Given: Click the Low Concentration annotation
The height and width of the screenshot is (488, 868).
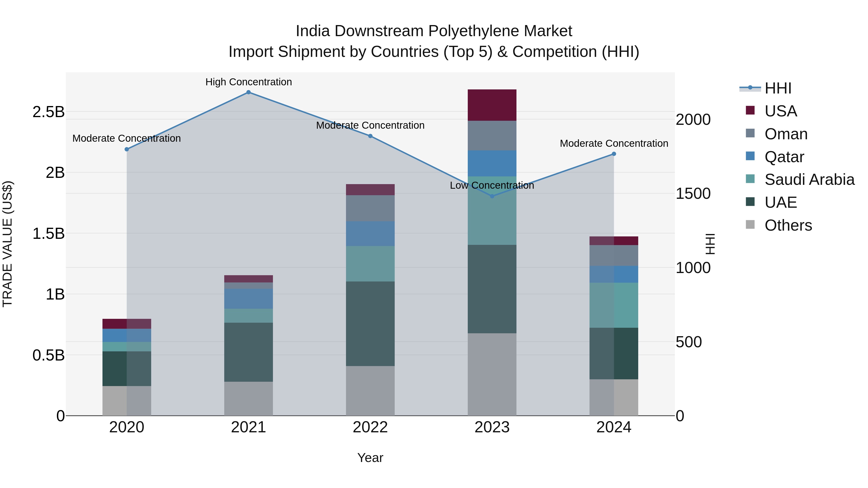Looking at the screenshot, I should tap(492, 185).
